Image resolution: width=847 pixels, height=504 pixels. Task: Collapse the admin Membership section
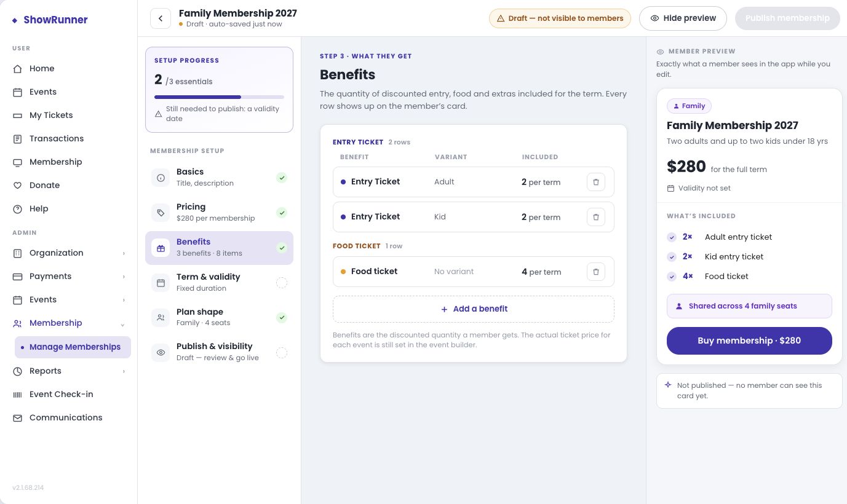123,324
